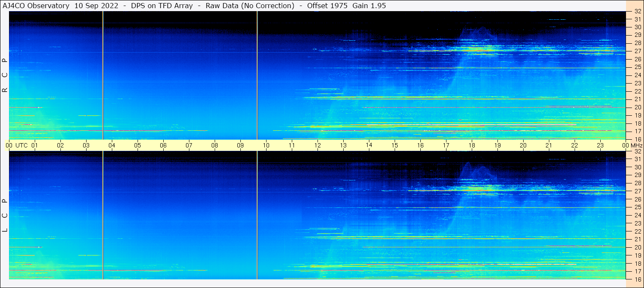The width and height of the screenshot is (644, 288).
Task: Click the 20 MHz tick on the LCP frequency axis
Action: coord(638,247)
